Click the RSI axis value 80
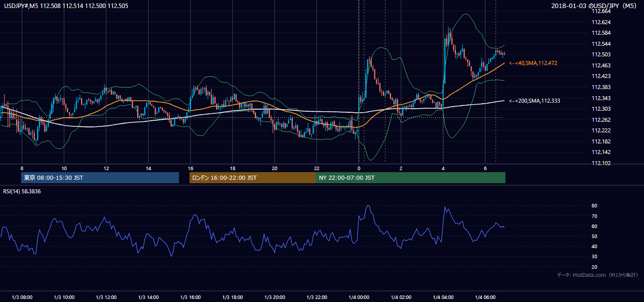This screenshot has height=302, width=644. pyautogui.click(x=595, y=206)
